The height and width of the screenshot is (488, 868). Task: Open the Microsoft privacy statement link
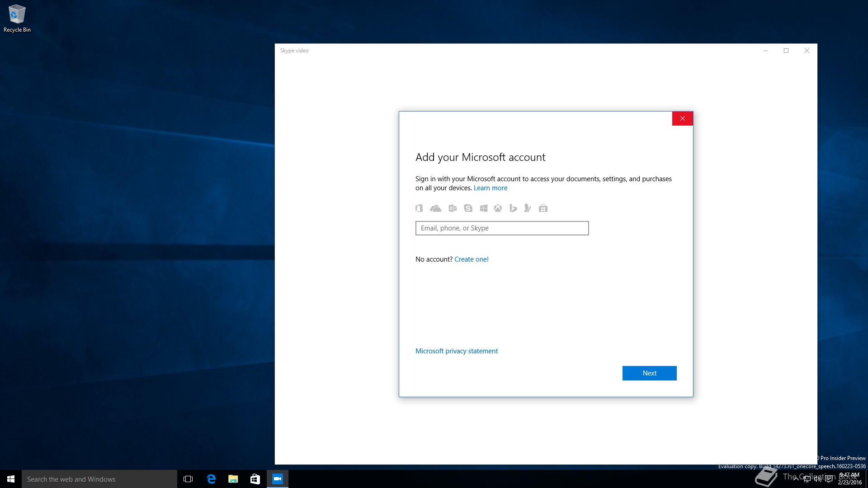[457, 351]
